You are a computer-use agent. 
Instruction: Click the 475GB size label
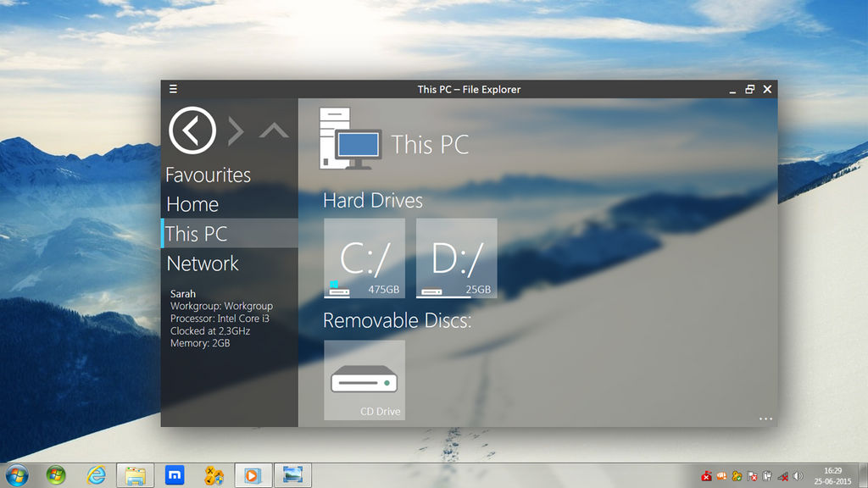[384, 290]
